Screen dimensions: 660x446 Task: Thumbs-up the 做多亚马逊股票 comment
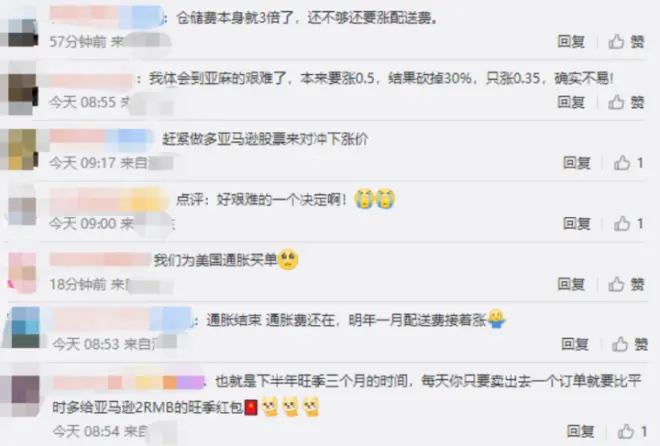[628, 163]
